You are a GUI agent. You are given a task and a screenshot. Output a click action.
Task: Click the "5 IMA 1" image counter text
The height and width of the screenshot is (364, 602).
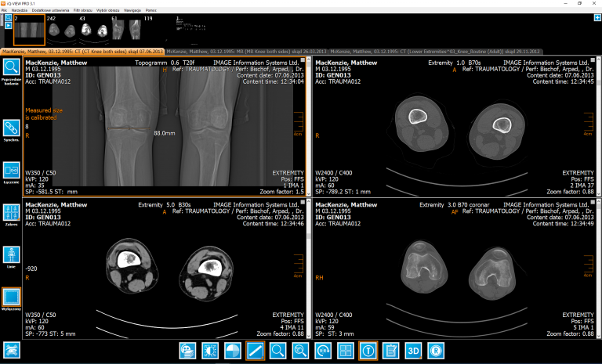(x=583, y=327)
